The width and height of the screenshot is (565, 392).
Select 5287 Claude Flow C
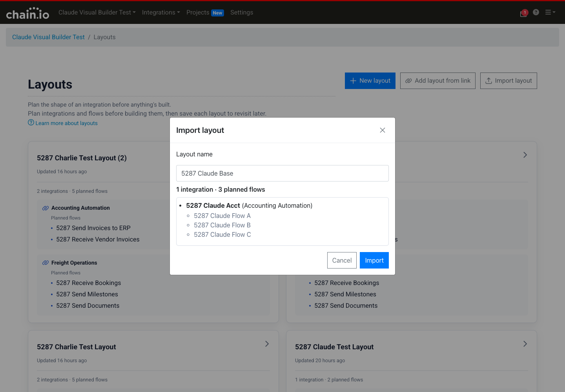pyautogui.click(x=222, y=234)
